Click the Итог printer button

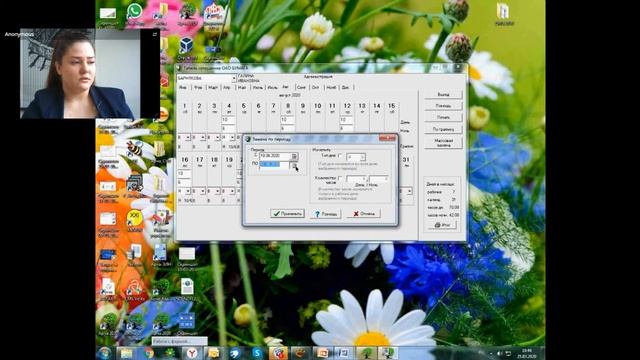click(443, 225)
